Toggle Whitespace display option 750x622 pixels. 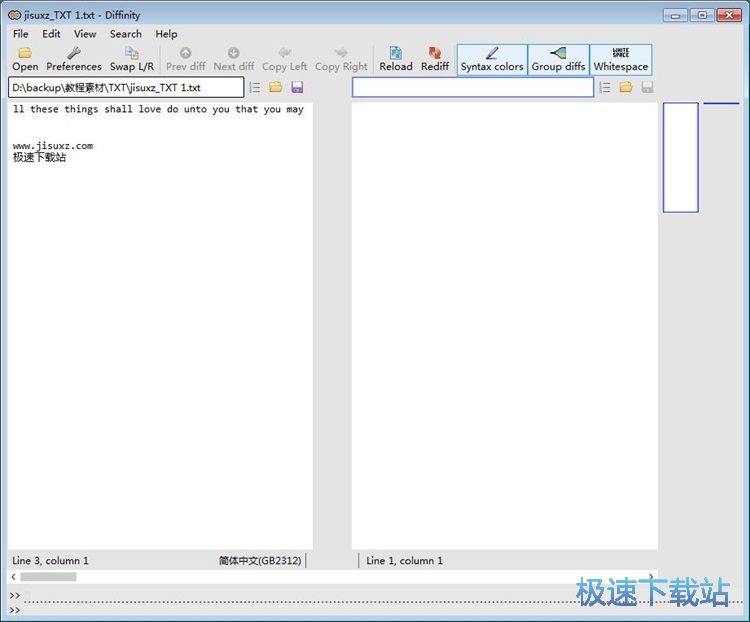click(620, 59)
